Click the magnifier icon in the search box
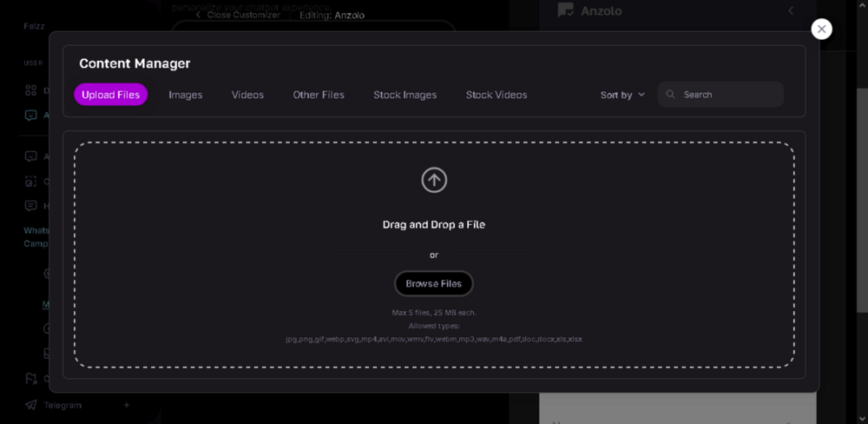The width and height of the screenshot is (868, 424). 671,95
